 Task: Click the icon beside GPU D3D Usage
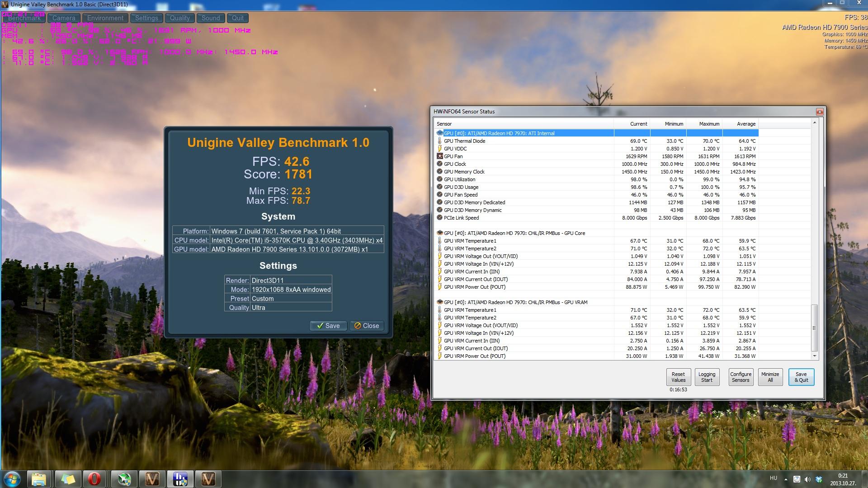pos(439,187)
